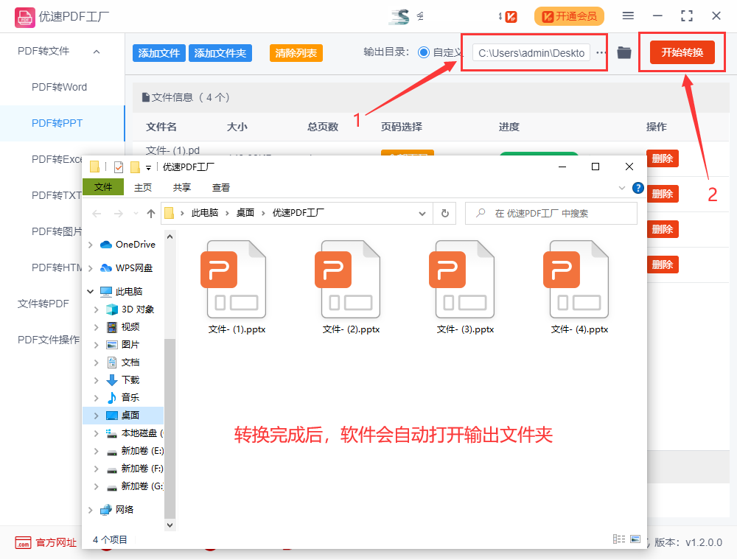Collapse the 此电脑 tree node
737x560 pixels.
click(x=90, y=291)
